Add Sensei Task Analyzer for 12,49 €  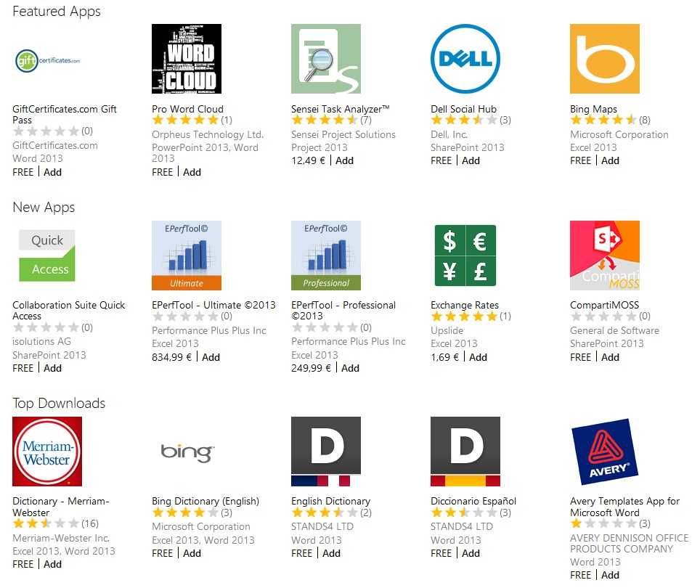tap(344, 160)
